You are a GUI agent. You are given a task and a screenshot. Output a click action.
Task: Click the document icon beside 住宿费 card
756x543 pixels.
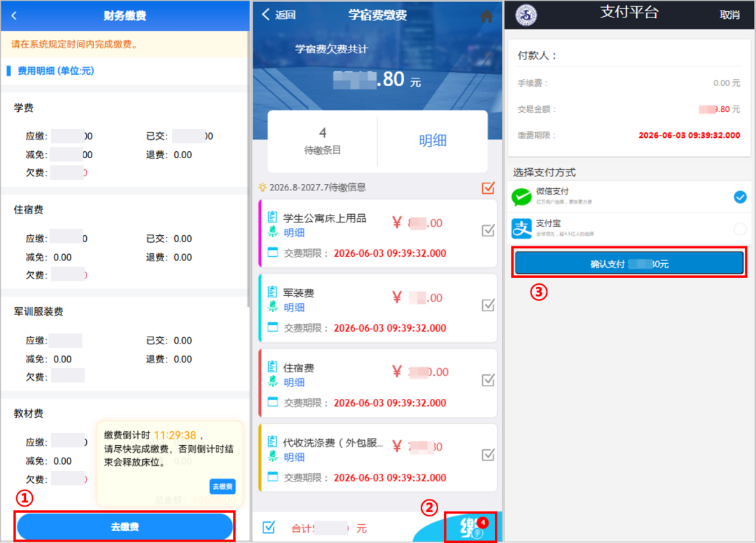click(x=272, y=367)
